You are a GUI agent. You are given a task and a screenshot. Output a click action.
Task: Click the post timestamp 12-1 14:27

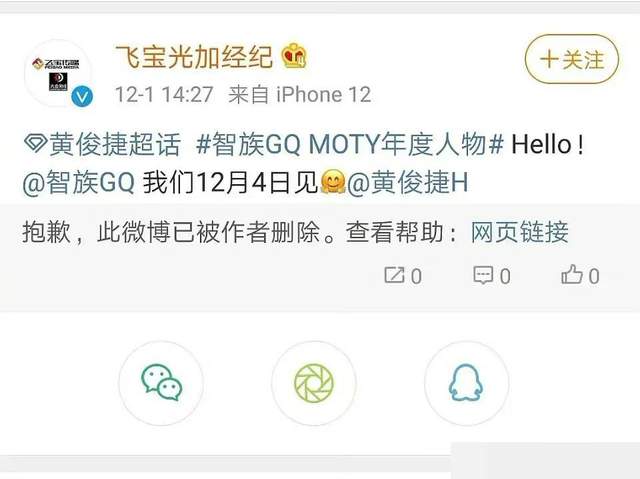click(x=164, y=95)
